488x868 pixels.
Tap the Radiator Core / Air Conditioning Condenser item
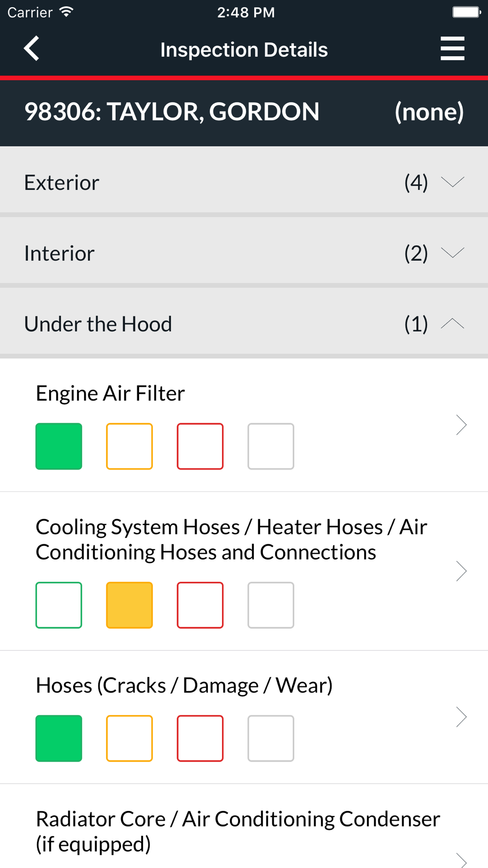click(238, 831)
